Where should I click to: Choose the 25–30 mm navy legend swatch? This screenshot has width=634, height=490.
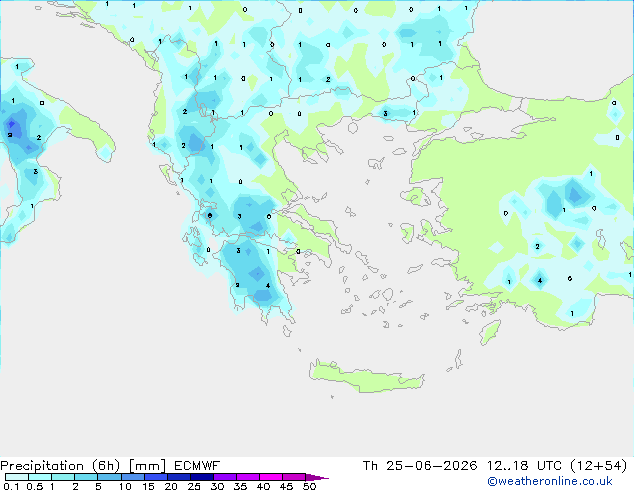click(202, 477)
